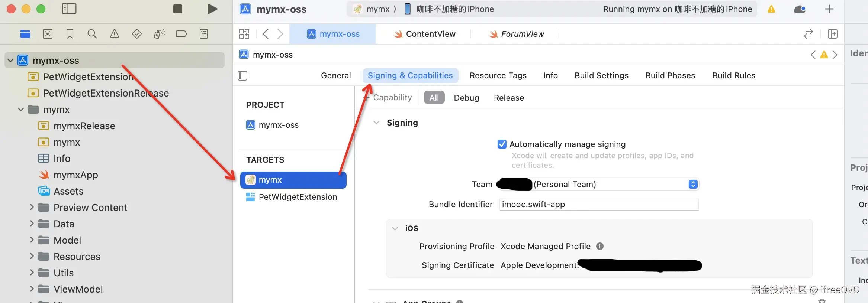Add a Capability
Screen dimensions: 868x303
[x=388, y=98]
